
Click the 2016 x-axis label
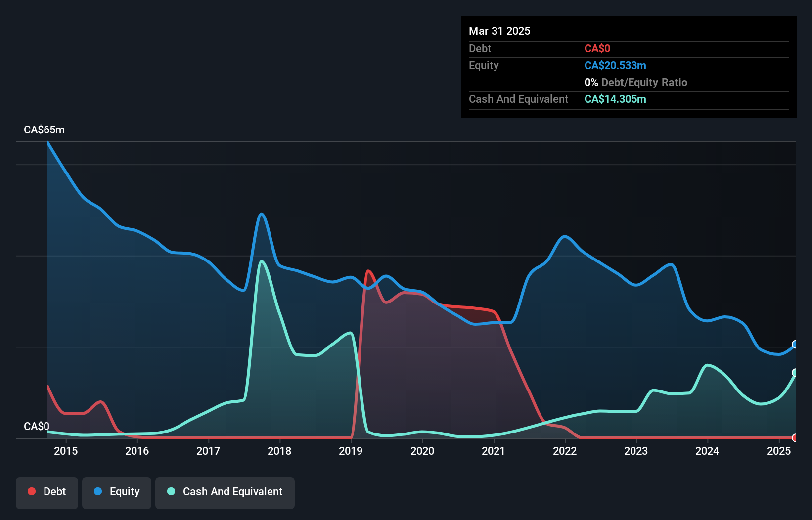point(137,451)
